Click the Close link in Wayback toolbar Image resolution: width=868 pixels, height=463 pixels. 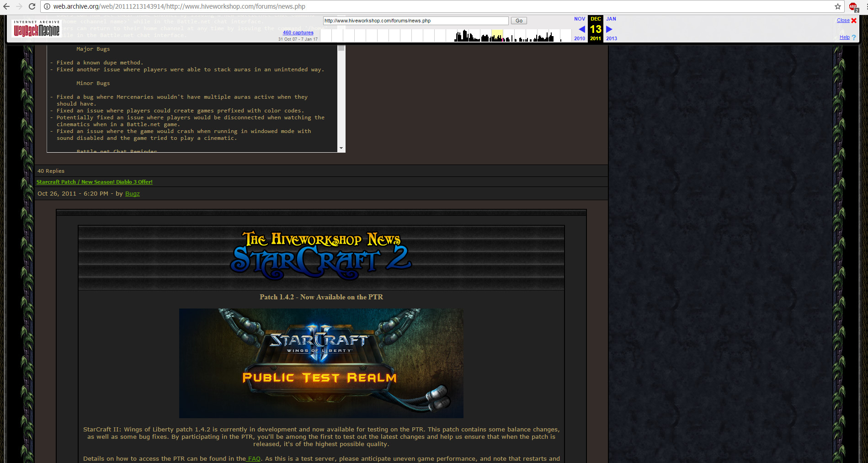(843, 21)
